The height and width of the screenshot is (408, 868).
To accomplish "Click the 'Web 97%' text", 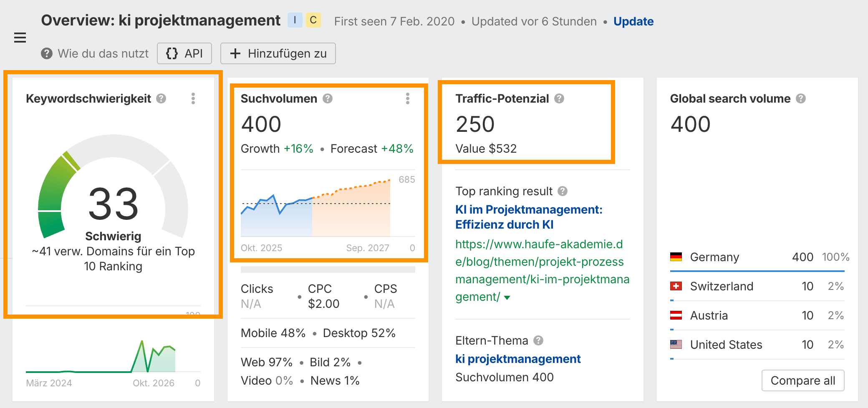I will point(266,362).
